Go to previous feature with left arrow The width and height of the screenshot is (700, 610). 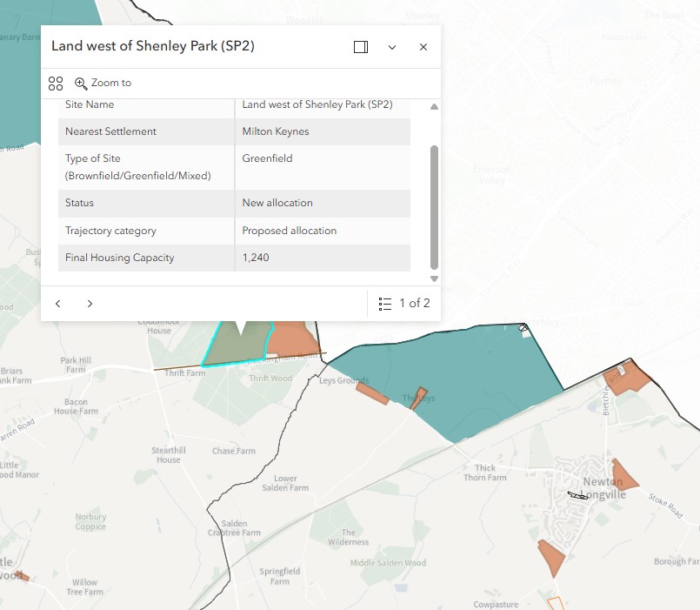tap(58, 304)
